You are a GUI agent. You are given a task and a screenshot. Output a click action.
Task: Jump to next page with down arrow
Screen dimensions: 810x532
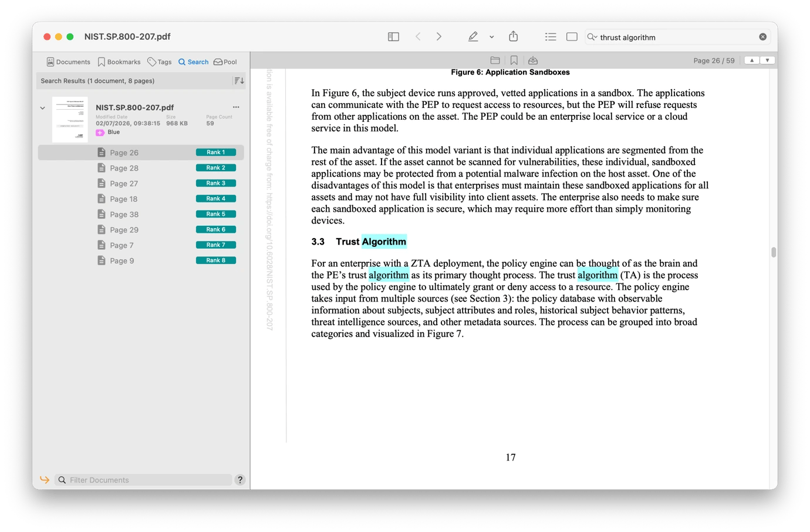(x=768, y=60)
